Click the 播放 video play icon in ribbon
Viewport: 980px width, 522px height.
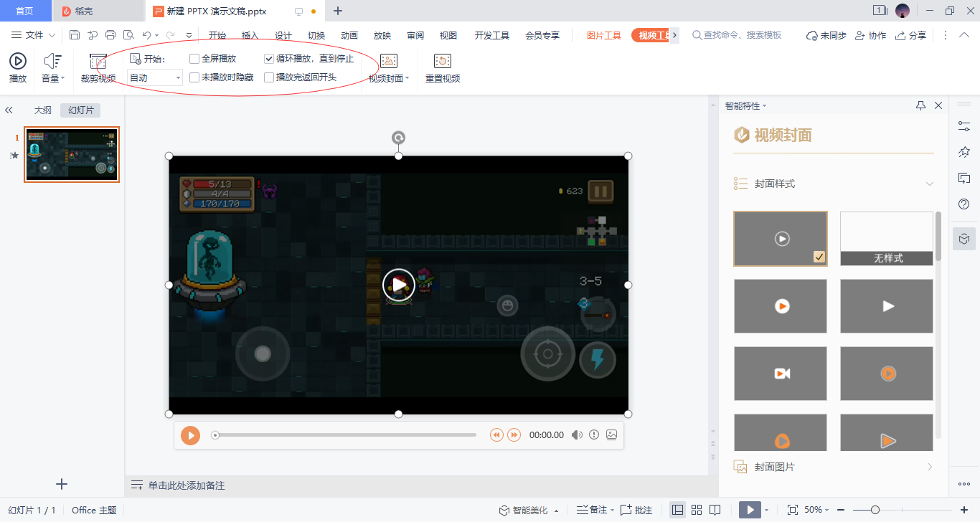pyautogui.click(x=18, y=62)
